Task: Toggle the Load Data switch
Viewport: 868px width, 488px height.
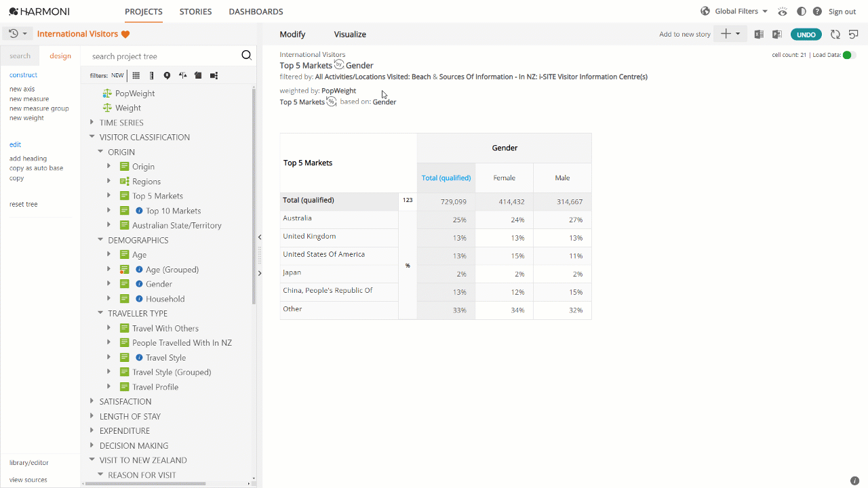Action: 849,55
